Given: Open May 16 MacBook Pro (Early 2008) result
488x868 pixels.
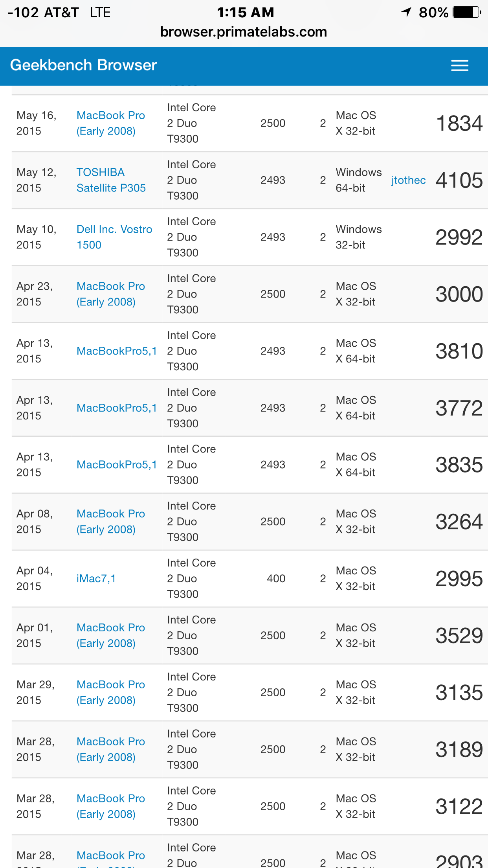Looking at the screenshot, I should pyautogui.click(x=110, y=123).
